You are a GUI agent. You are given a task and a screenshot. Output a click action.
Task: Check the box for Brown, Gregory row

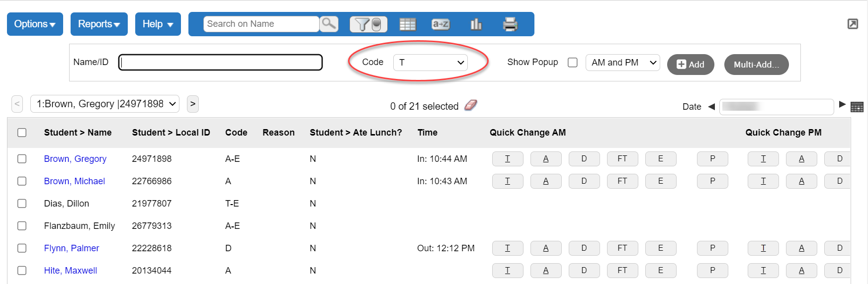(x=22, y=159)
